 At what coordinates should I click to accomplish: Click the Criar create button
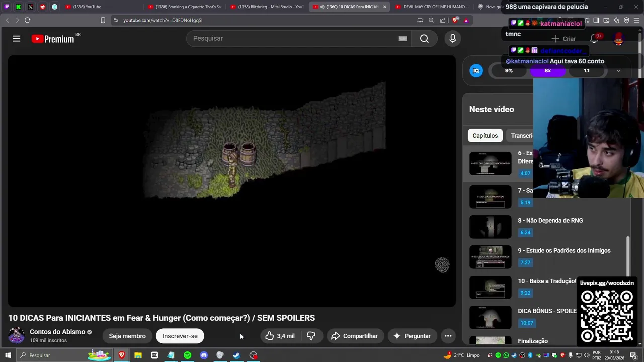(x=563, y=39)
